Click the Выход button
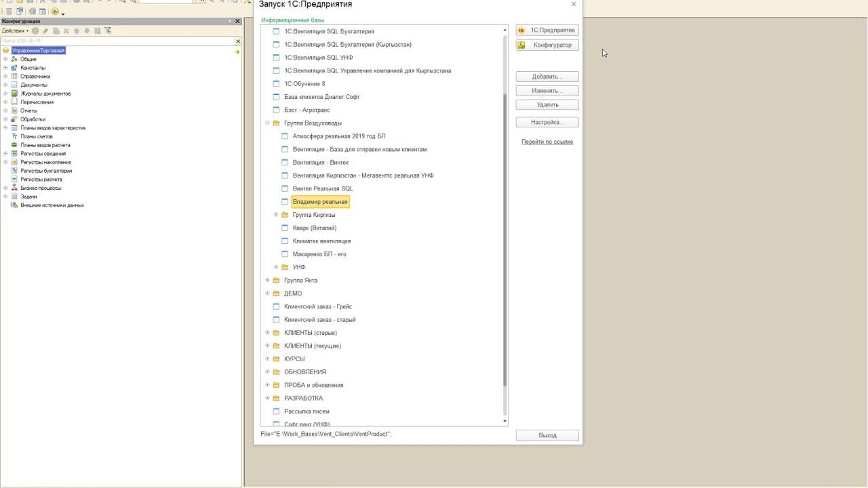This screenshot has height=488, width=868. click(x=547, y=435)
